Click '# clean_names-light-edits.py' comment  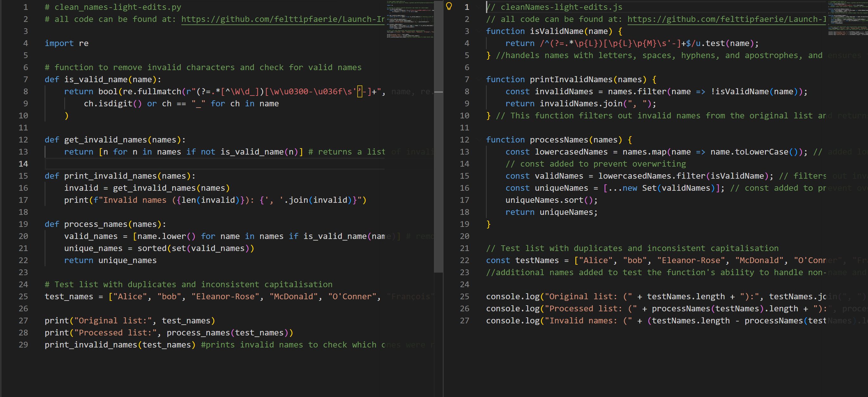coord(113,7)
